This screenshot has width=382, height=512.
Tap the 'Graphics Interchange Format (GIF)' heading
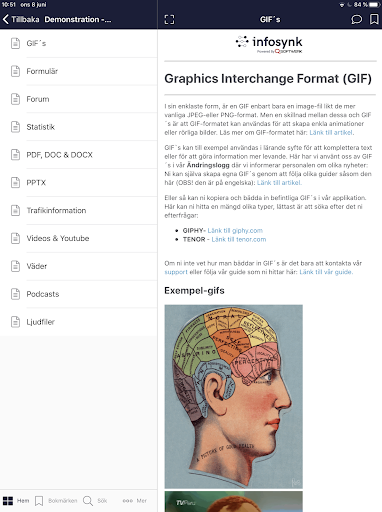point(268,79)
